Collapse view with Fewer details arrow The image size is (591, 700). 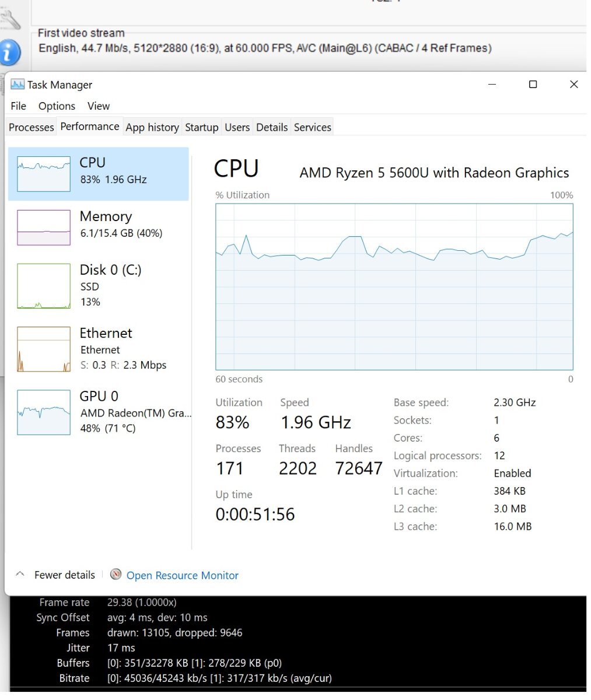tap(20, 575)
